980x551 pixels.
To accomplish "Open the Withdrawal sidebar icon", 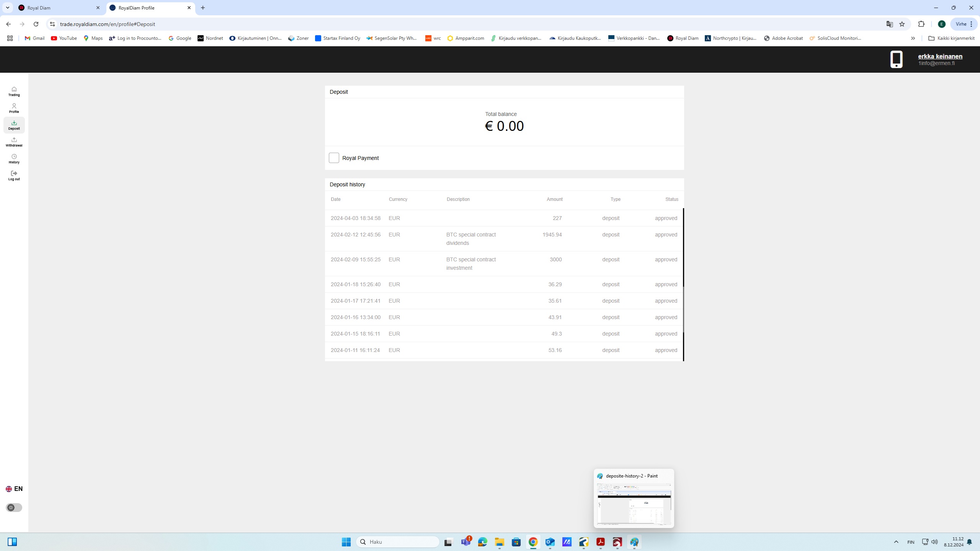I will pyautogui.click(x=14, y=142).
